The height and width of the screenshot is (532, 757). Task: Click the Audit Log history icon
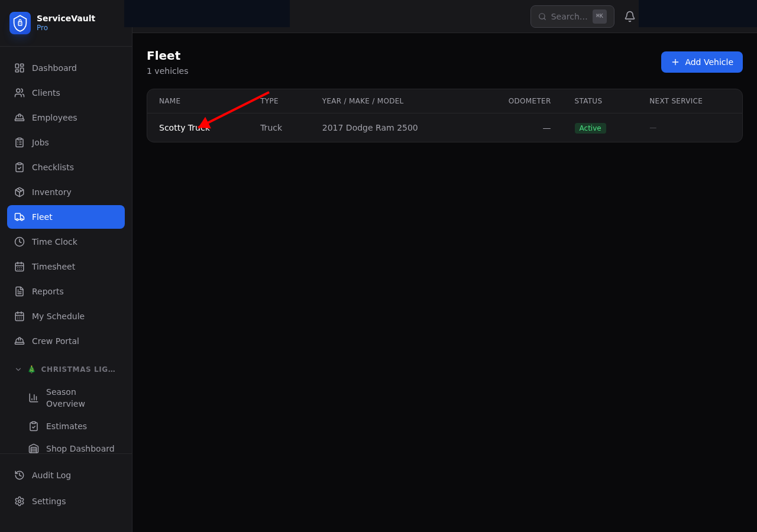[20, 475]
